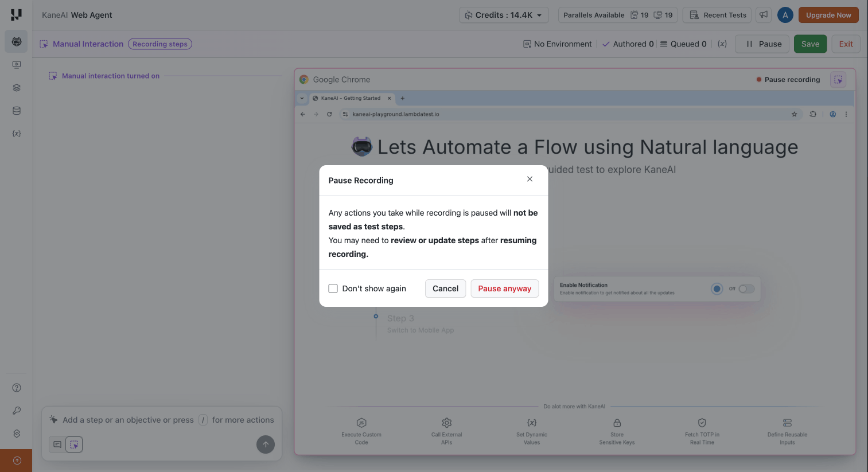Viewport: 868px width, 472px height.
Task: Open the play-screen icon in the left sidebar
Action: pos(16,65)
